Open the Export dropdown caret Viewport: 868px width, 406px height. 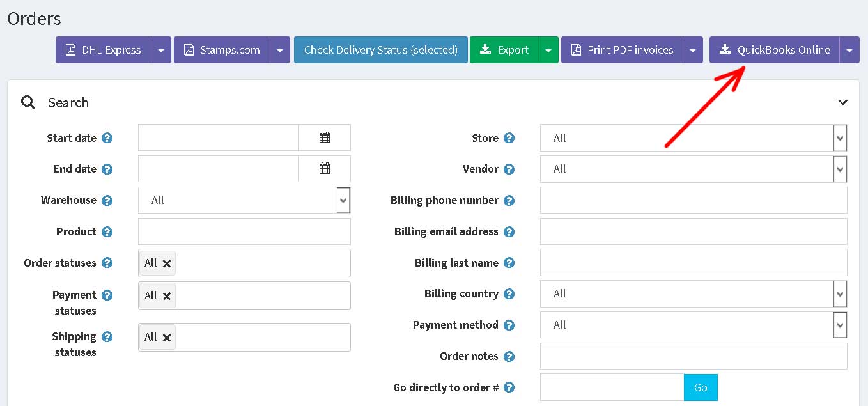point(549,50)
